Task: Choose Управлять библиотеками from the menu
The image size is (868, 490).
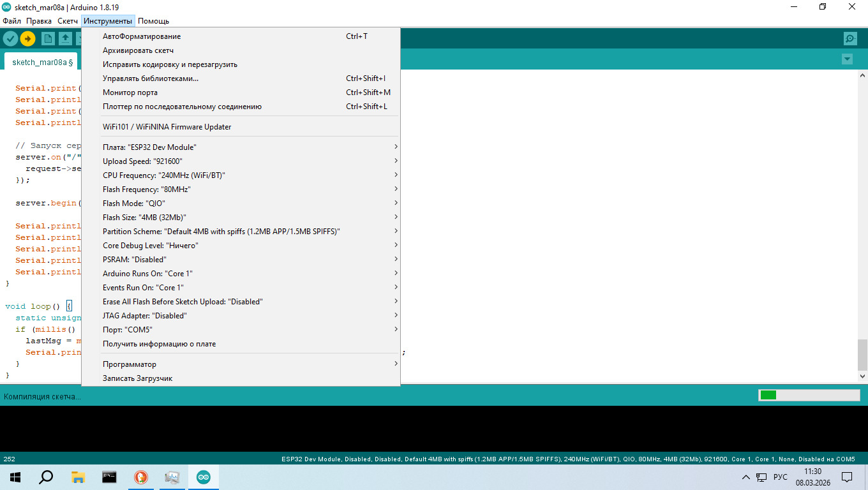Action: [151, 78]
